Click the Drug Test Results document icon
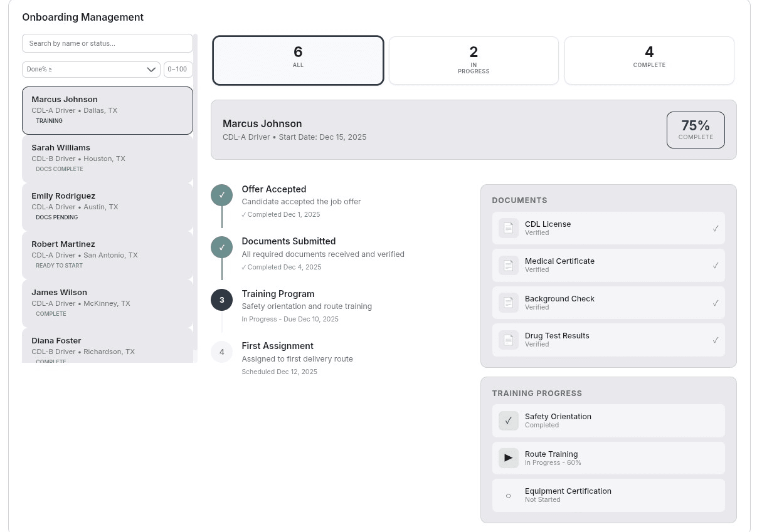Screen dimensions: 757x532 click(x=509, y=340)
